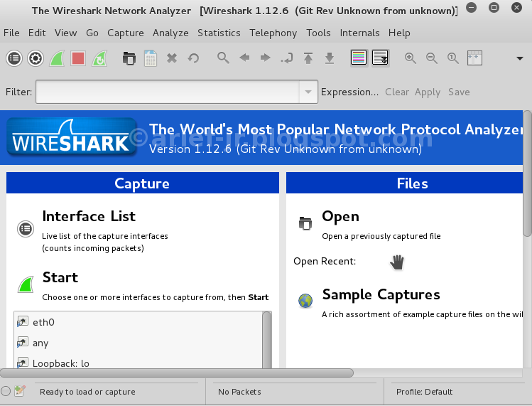532x406 pixels.
Task: Click the expert info circle in status bar
Action: coord(6,391)
